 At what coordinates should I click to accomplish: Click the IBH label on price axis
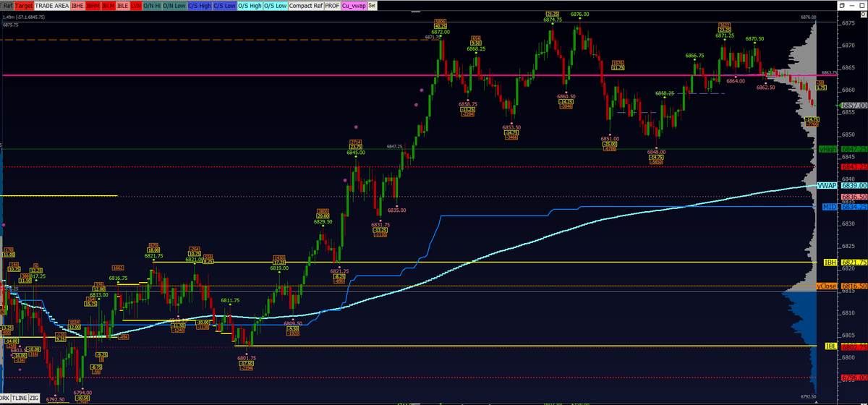coord(830,262)
